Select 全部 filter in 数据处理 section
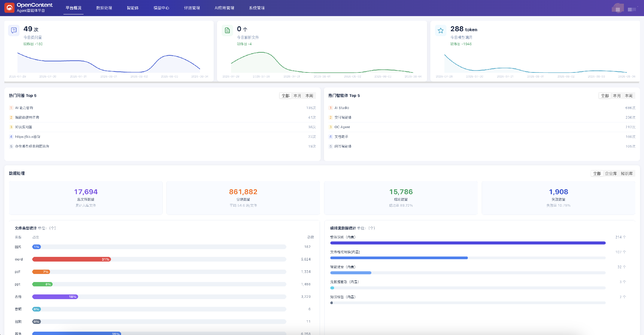This screenshot has height=335, width=644. coord(597,174)
